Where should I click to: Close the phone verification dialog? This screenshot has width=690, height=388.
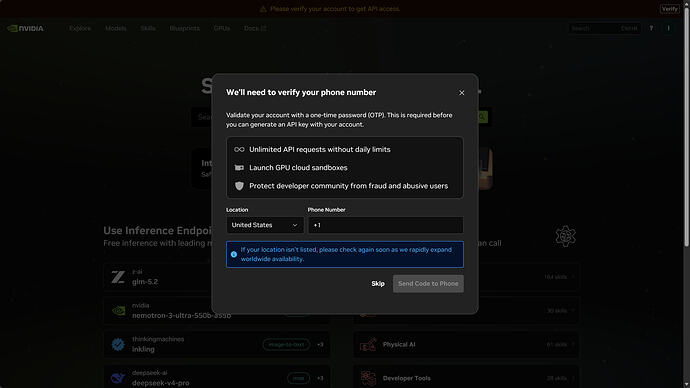pyautogui.click(x=462, y=93)
